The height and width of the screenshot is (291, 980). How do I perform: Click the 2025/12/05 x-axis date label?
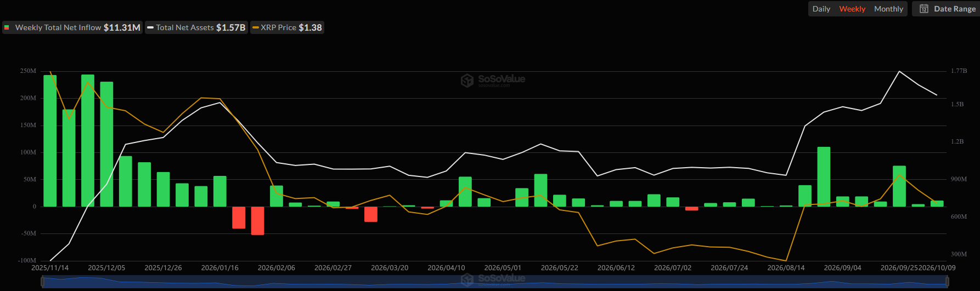tap(106, 268)
